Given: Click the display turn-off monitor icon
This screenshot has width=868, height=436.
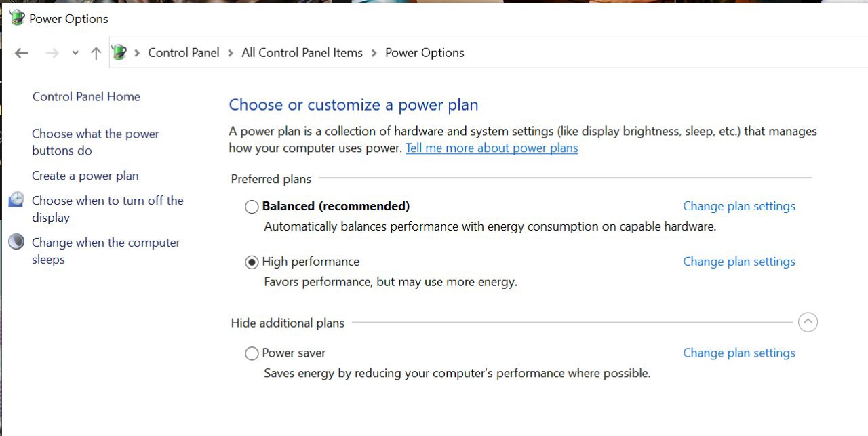Looking at the screenshot, I should click(x=17, y=200).
